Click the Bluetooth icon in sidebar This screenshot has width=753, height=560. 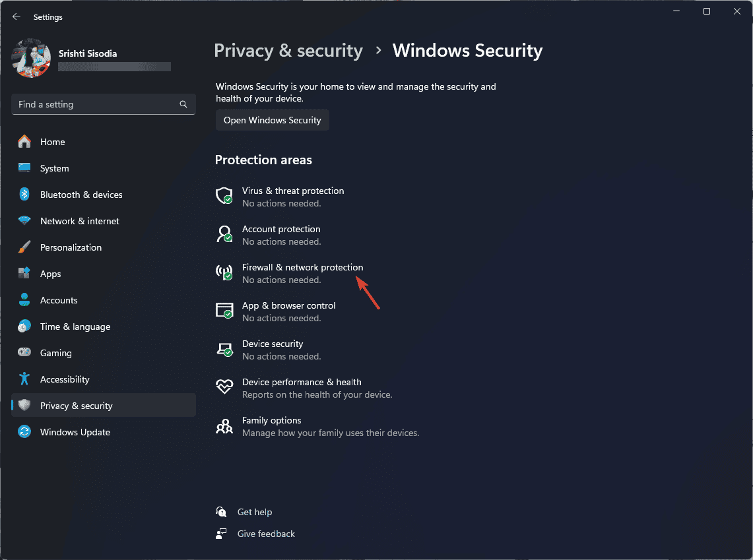24,195
